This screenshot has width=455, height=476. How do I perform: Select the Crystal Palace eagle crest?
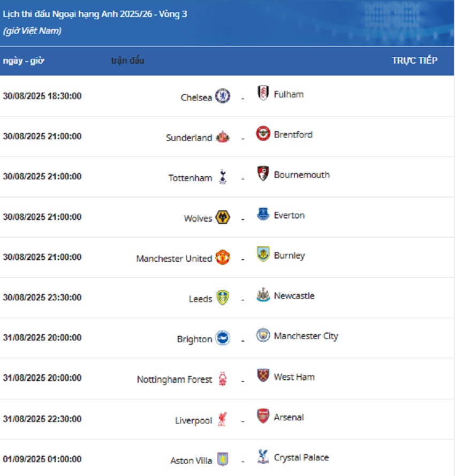[263, 456]
